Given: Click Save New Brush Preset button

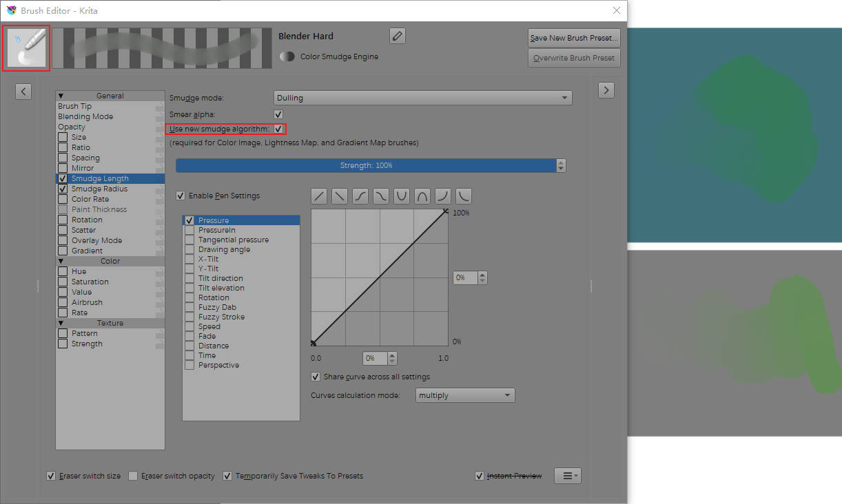Looking at the screenshot, I should [574, 38].
